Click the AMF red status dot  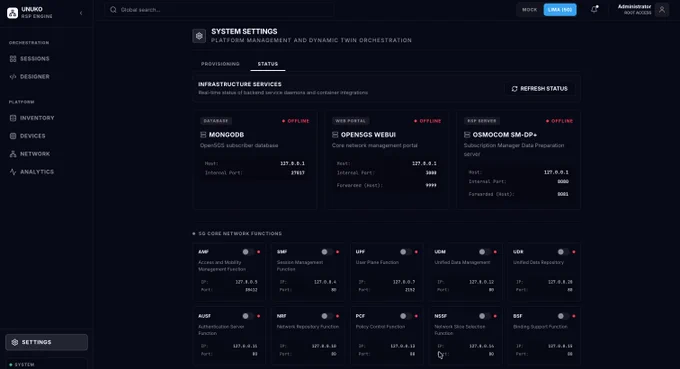259,252
